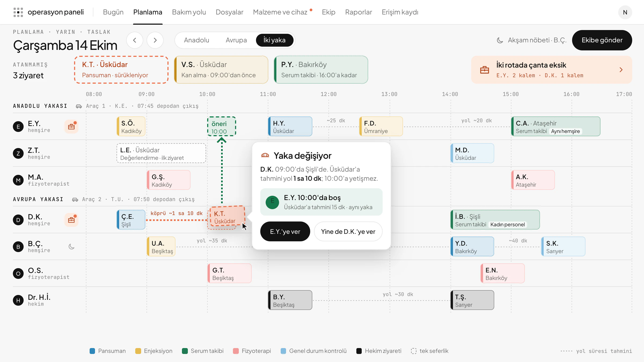Click the bridge icon in Yaka değişiyor popup
The height and width of the screenshot is (362, 644).
[x=265, y=156]
